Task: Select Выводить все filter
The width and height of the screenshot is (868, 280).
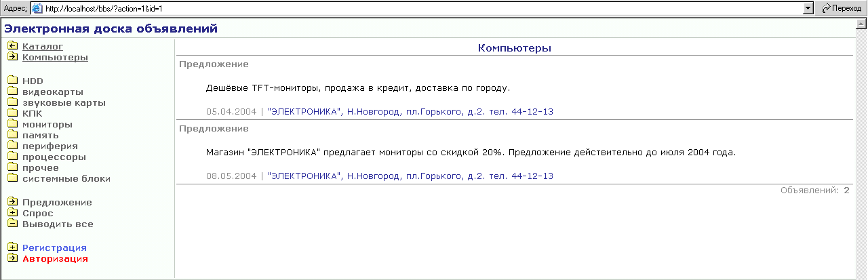Action: coord(58,224)
